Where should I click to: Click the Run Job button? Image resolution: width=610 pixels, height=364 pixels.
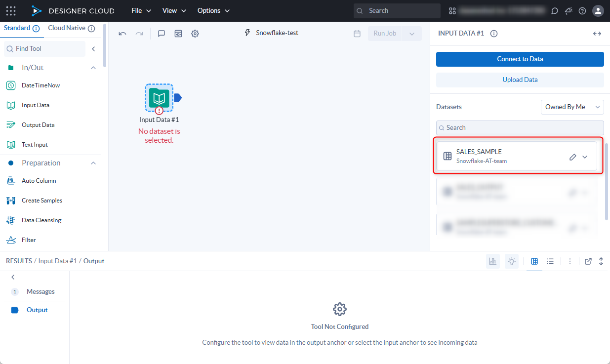click(385, 34)
